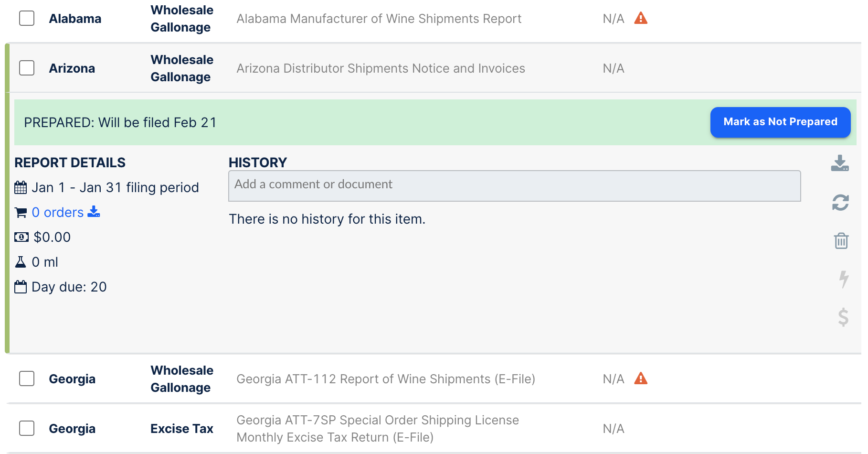Viewport: 868px width, 454px height.
Task: Focus the Add a comment or document field
Action: (x=514, y=186)
